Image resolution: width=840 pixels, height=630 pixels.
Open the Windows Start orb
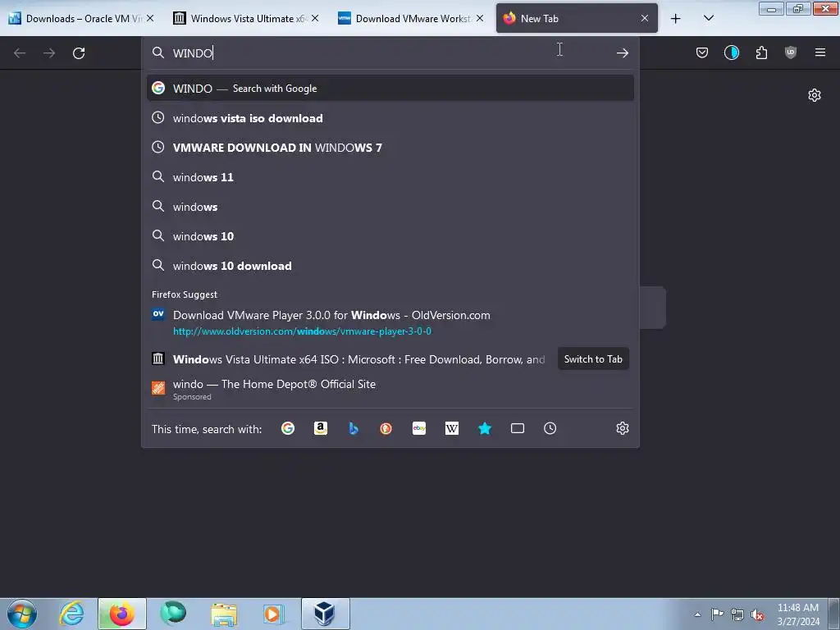click(x=22, y=614)
